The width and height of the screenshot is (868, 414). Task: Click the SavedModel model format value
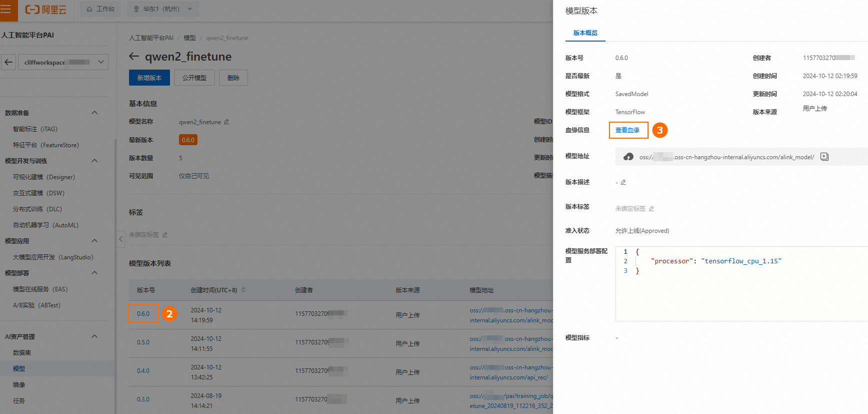(x=631, y=94)
